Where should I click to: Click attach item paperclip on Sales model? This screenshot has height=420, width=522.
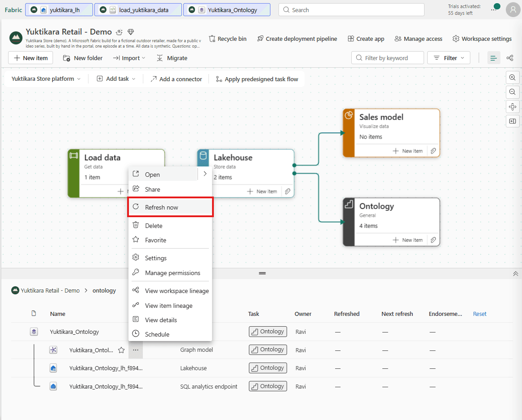point(433,151)
